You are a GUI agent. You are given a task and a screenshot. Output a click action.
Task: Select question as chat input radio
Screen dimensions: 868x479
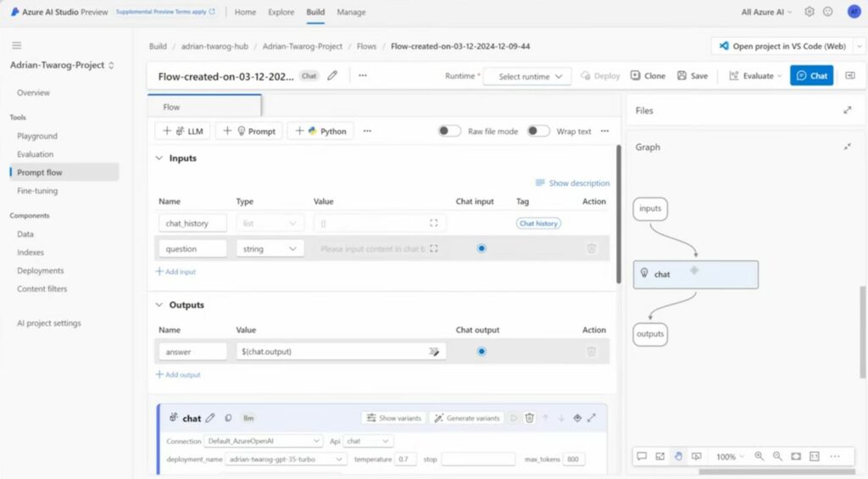click(x=481, y=248)
